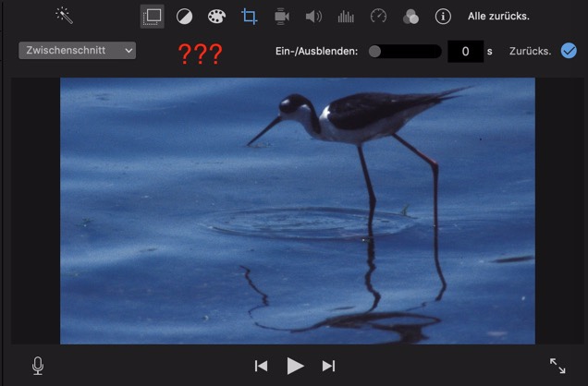Start voiceover recording with the microphone icon
The image size is (588, 386).
pyautogui.click(x=38, y=366)
